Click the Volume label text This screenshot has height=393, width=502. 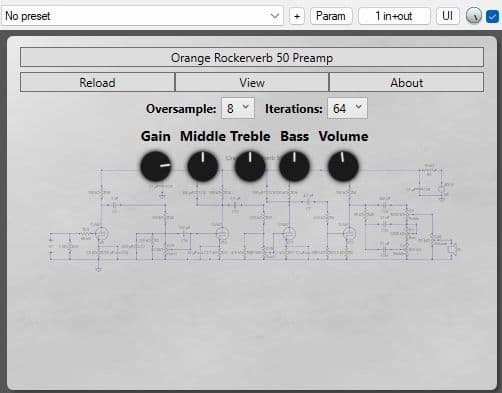(343, 136)
